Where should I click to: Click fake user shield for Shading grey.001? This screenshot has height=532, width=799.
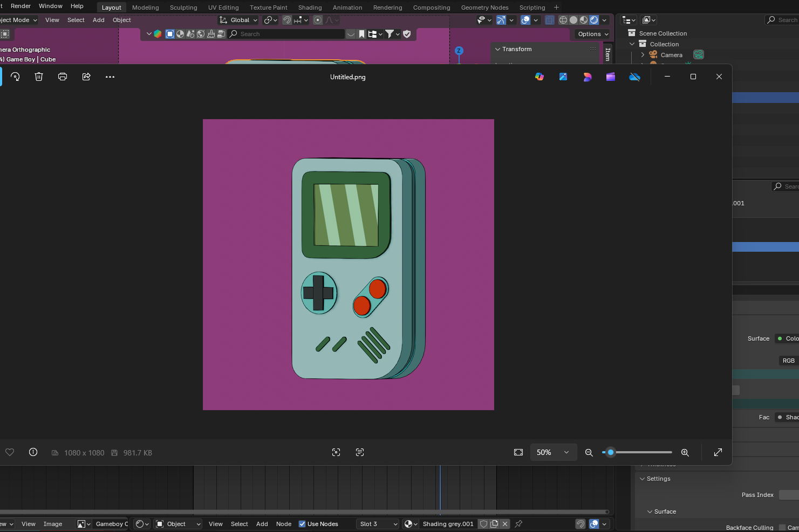click(484, 524)
